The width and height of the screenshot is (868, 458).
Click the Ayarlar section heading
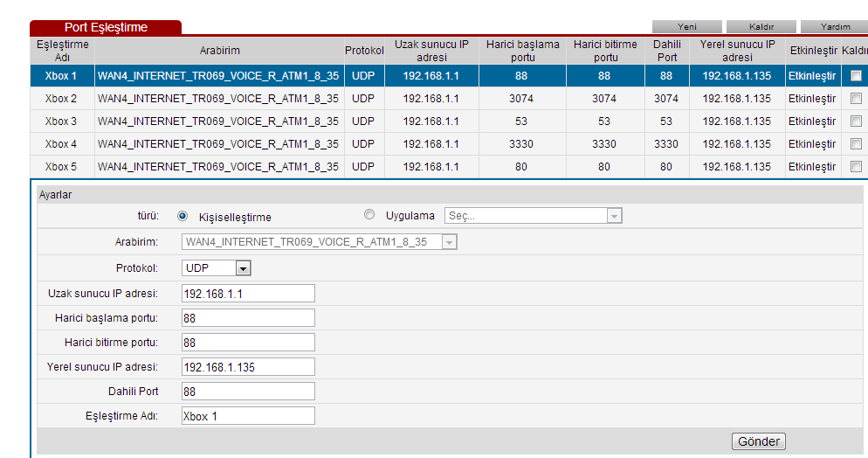coord(55,195)
